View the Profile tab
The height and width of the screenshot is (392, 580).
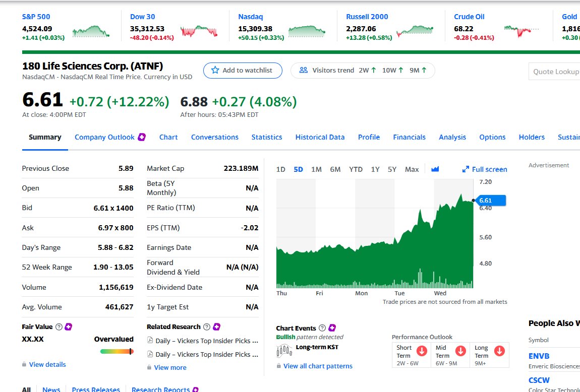click(x=369, y=137)
